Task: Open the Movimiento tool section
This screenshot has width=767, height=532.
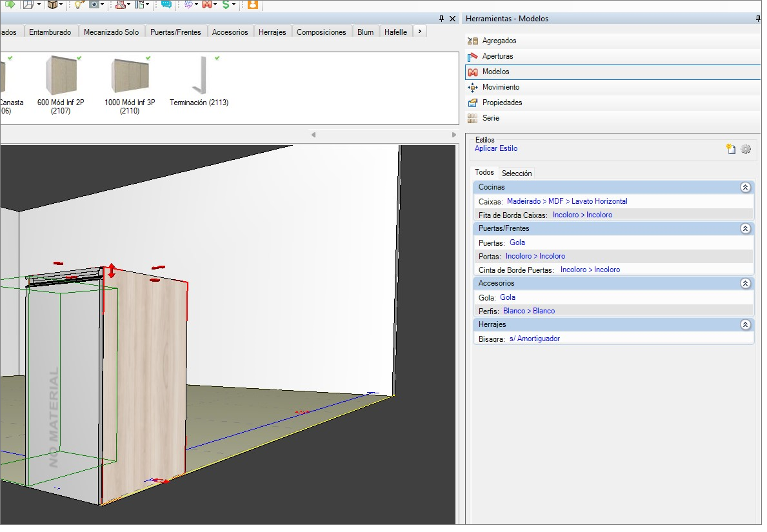Action: pyautogui.click(x=613, y=88)
